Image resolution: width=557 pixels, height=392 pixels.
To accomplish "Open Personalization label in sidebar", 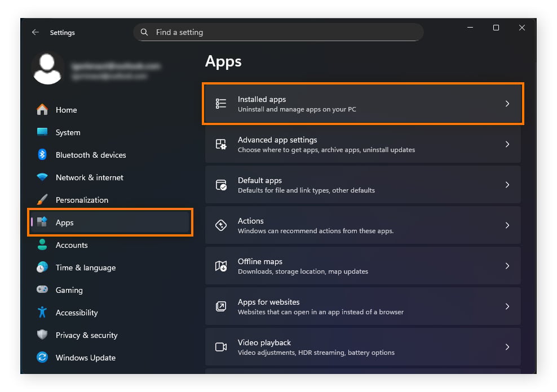I will [82, 200].
